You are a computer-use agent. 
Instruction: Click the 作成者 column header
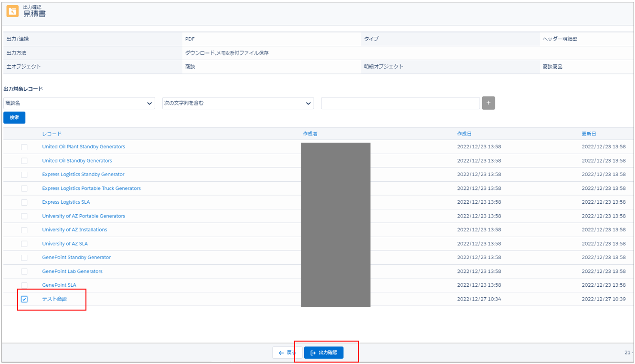[x=310, y=134]
